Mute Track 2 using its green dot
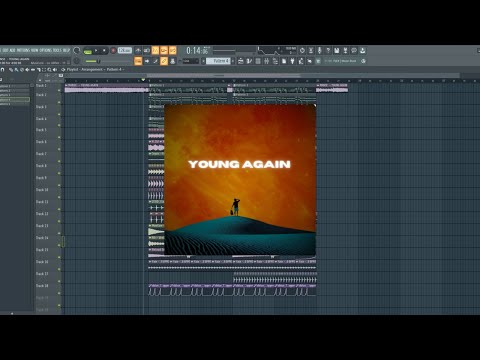480x360 pixels. coord(59,102)
